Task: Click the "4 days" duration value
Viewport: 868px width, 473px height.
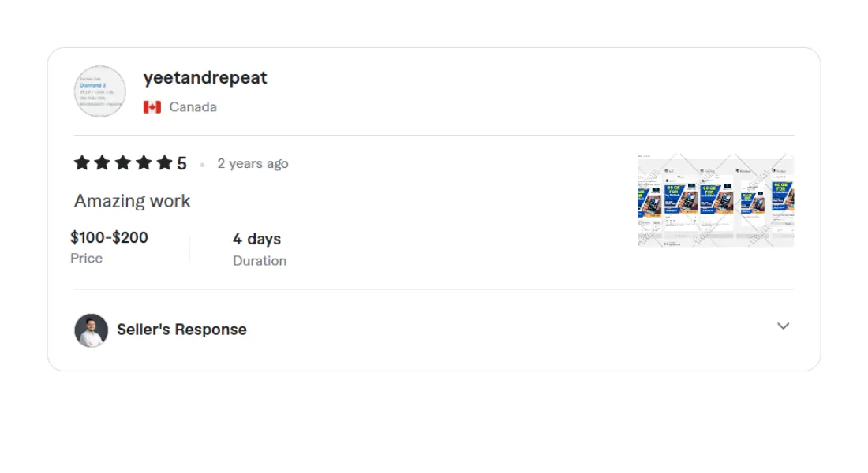Action: click(256, 239)
